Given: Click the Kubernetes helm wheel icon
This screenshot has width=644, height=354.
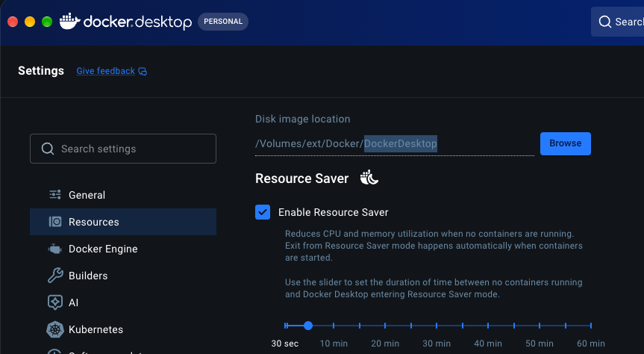Looking at the screenshot, I should pos(55,329).
